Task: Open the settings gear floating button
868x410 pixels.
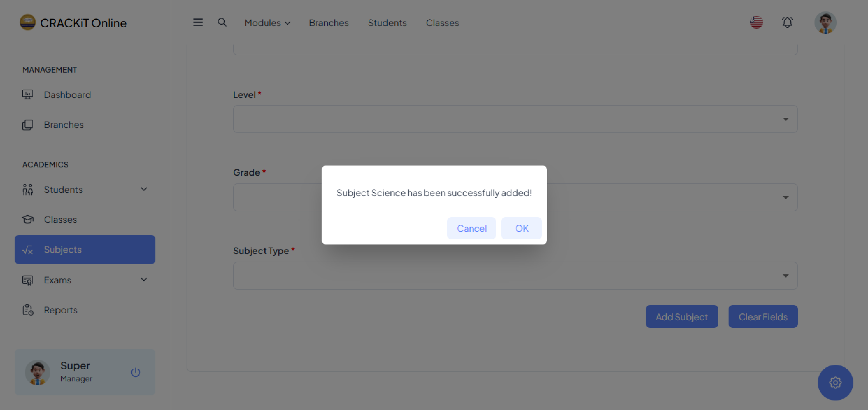Action: (835, 382)
